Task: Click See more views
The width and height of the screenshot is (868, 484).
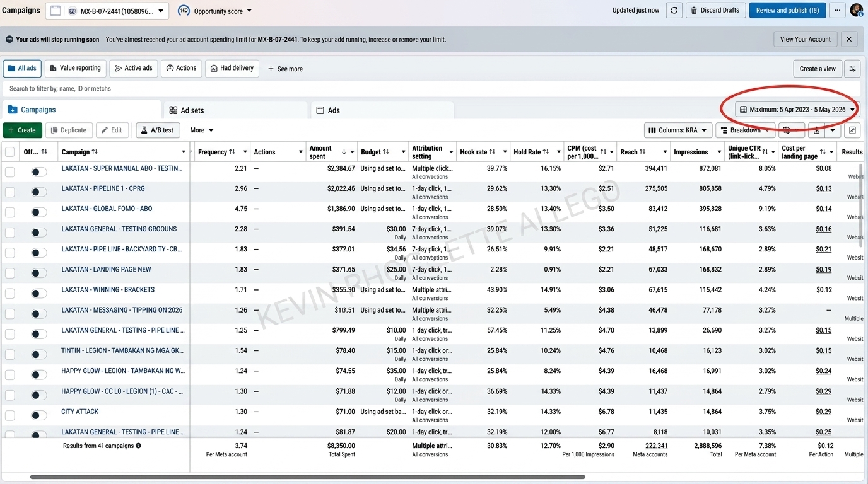Action: 285,69
